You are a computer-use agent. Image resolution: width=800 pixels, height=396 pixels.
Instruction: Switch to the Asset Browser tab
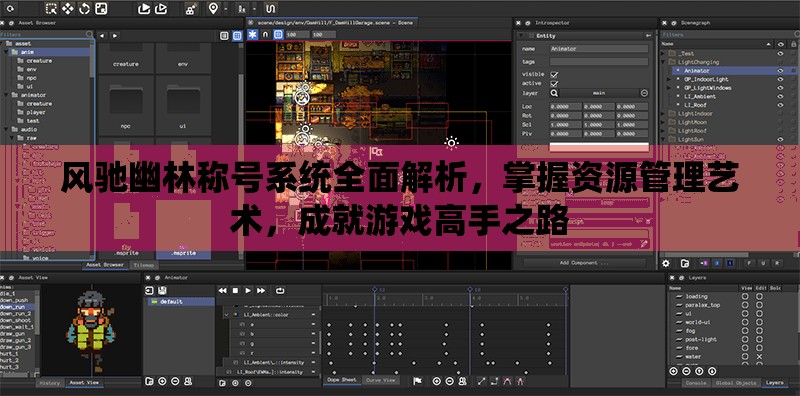pyautogui.click(x=105, y=265)
